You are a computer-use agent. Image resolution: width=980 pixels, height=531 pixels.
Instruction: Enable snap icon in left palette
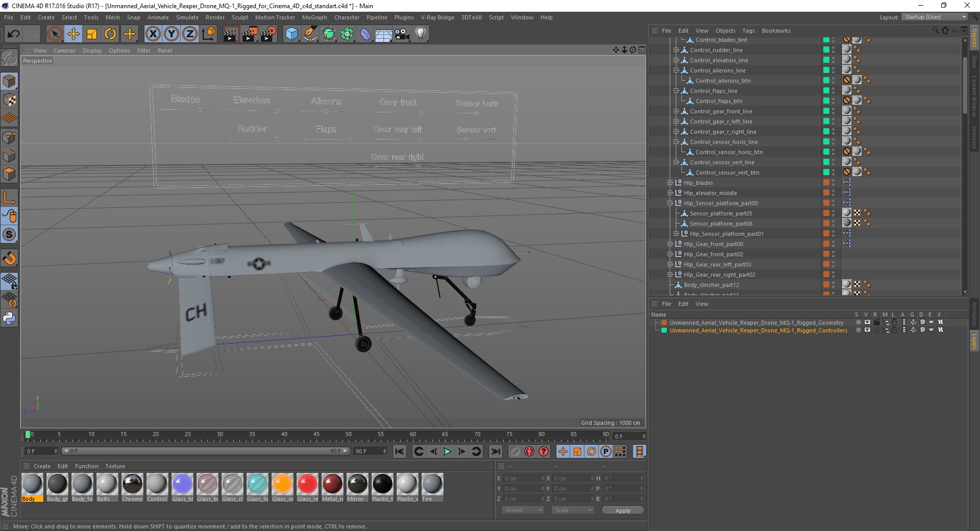(9, 258)
